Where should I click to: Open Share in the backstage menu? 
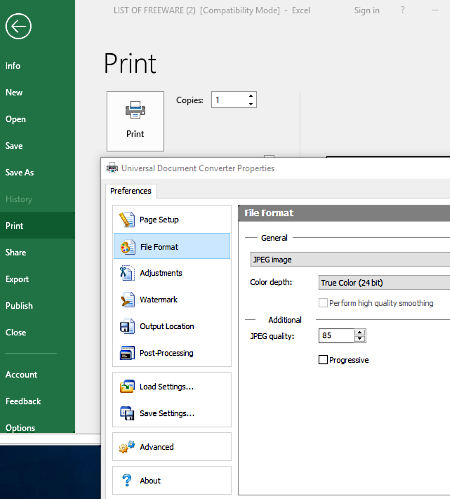(37, 252)
